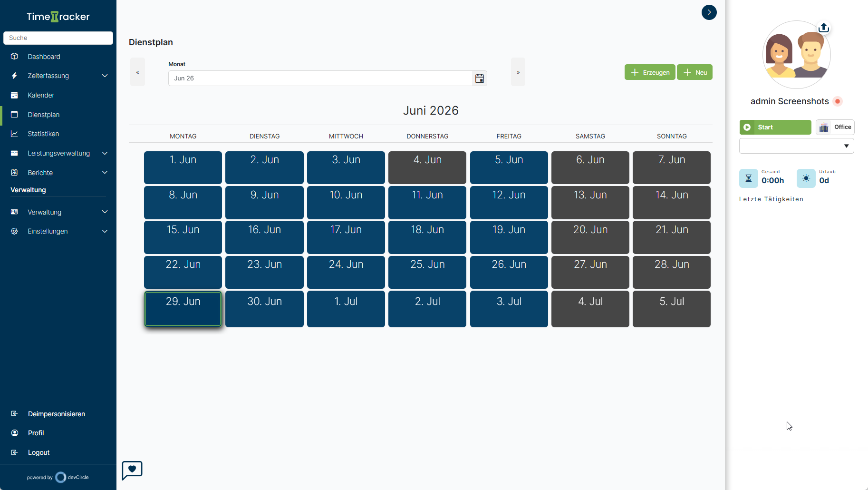Click the Statistiken chart icon

14,134
